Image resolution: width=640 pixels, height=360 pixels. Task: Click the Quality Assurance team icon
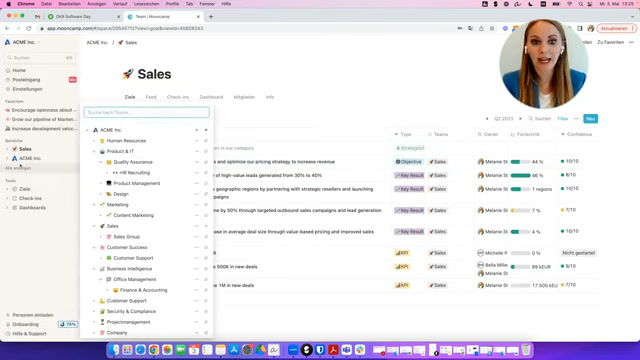109,162
